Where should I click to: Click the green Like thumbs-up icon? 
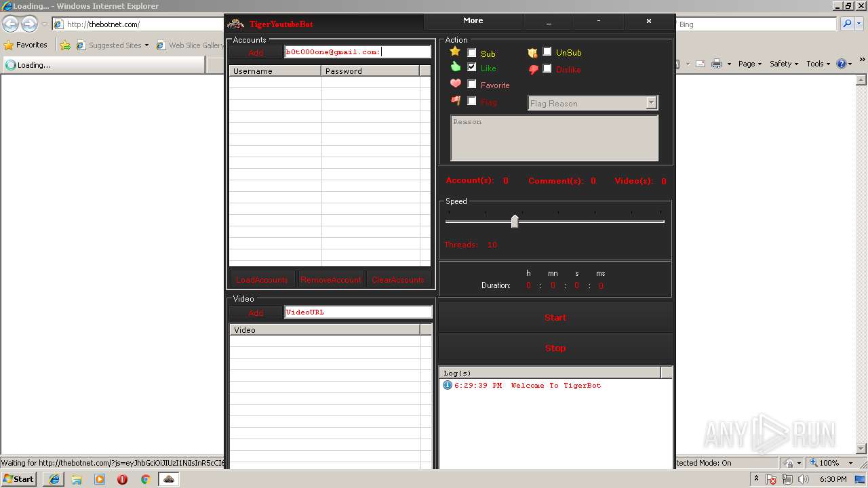click(x=456, y=66)
